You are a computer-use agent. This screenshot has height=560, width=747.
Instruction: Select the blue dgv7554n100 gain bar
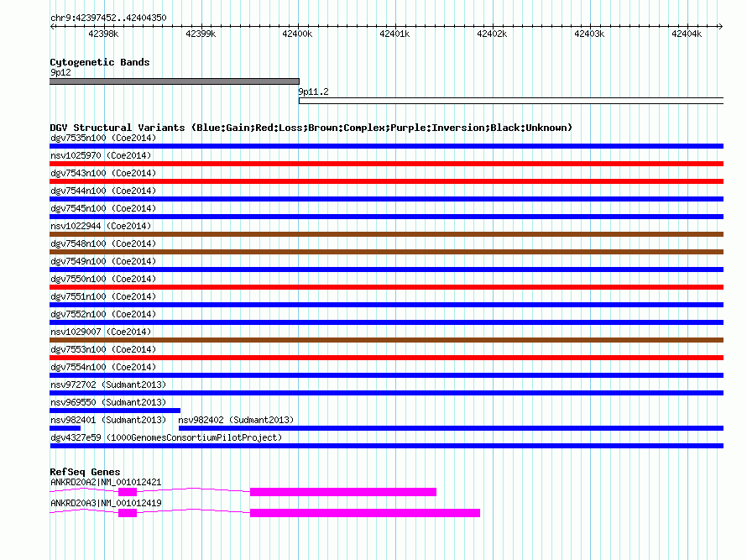386,375
